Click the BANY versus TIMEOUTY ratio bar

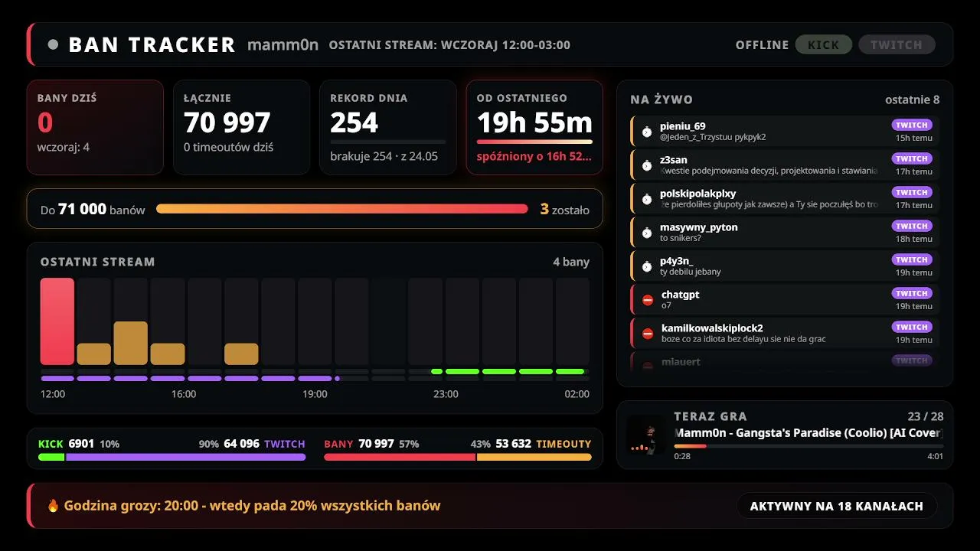pos(458,457)
